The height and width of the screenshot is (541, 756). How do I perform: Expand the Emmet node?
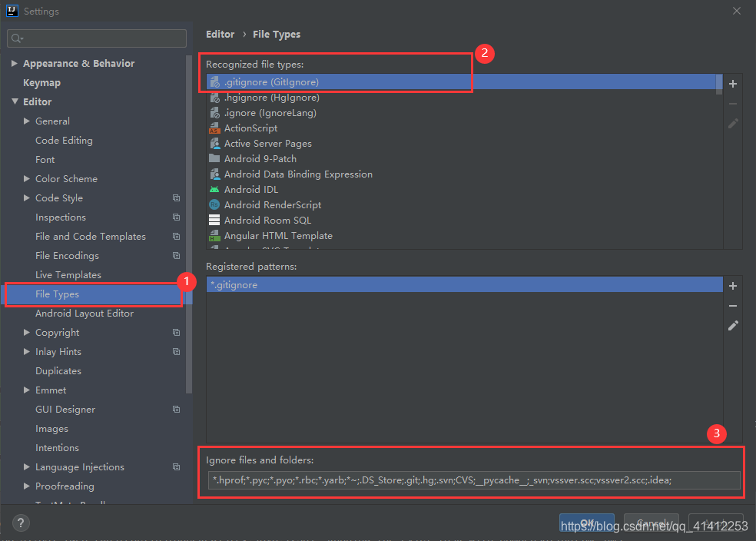point(27,390)
